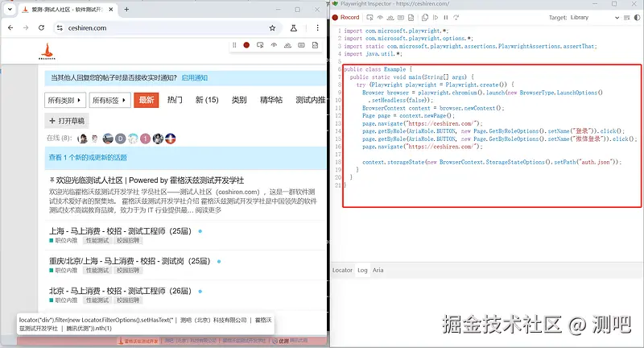Screen dimensions: 644x348
Task: Select Assert text icon in Inspector toolbar
Action: pos(390,17)
